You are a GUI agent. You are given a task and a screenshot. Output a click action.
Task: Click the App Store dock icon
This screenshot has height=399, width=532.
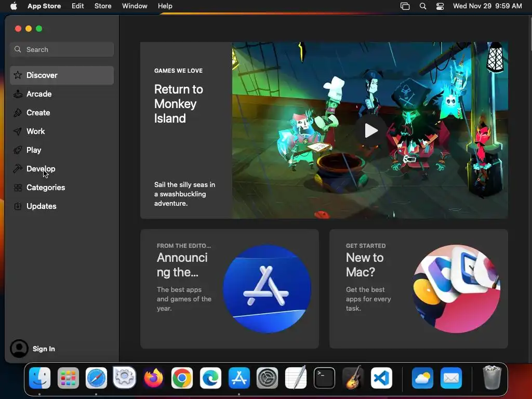coord(239,378)
